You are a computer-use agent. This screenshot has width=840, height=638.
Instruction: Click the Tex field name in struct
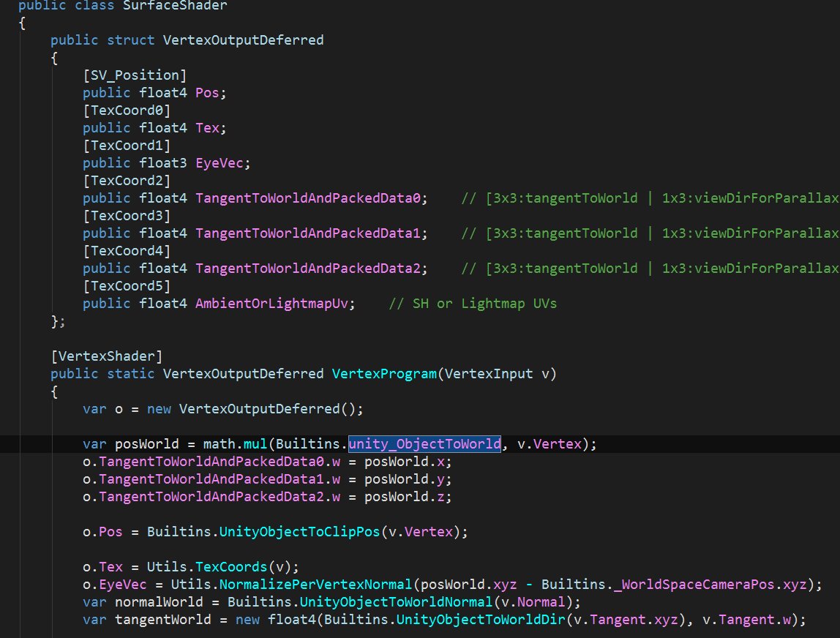207,128
